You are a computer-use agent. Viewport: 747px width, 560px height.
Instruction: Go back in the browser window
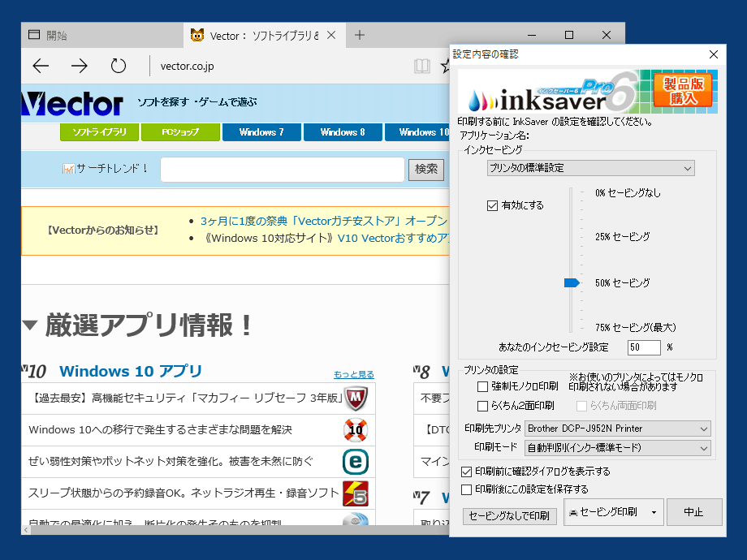(41, 66)
